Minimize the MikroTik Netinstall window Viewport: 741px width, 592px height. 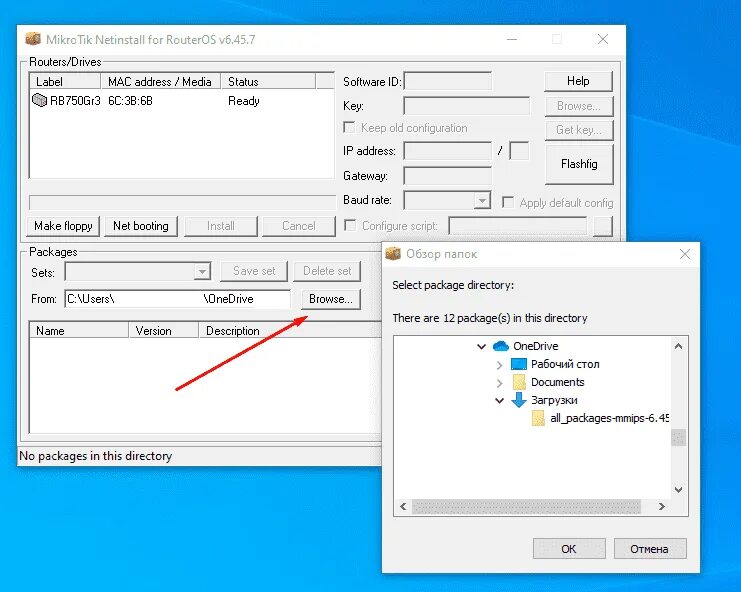point(512,39)
